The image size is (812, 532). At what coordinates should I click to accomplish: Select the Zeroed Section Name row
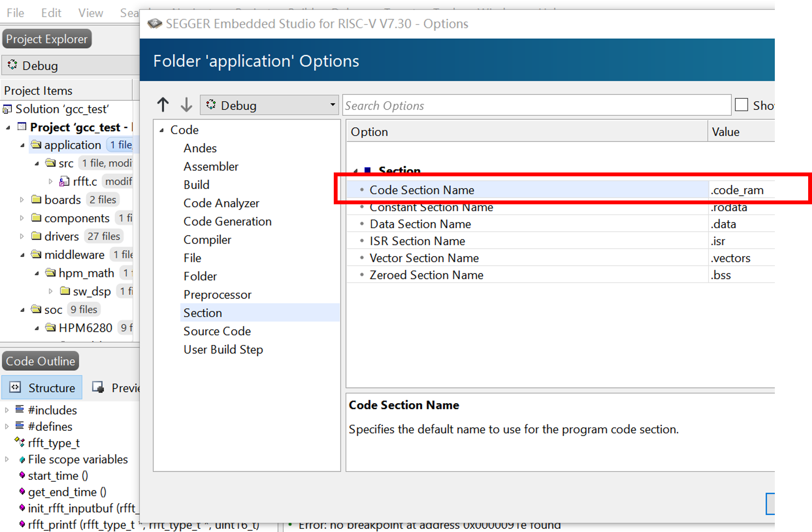coord(527,275)
